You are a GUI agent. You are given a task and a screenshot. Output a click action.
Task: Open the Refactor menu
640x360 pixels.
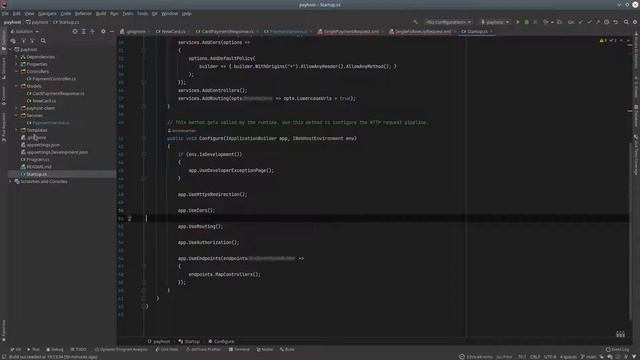pyautogui.click(x=83, y=13)
